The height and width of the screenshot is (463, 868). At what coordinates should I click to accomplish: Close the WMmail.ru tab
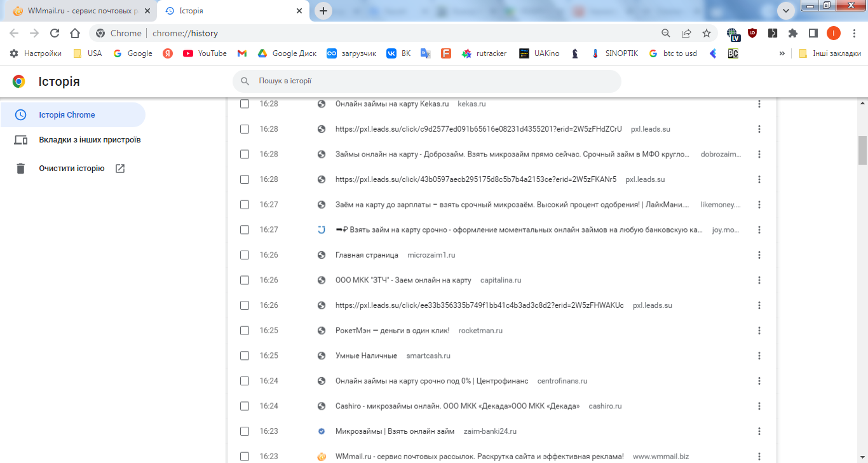[x=147, y=11]
